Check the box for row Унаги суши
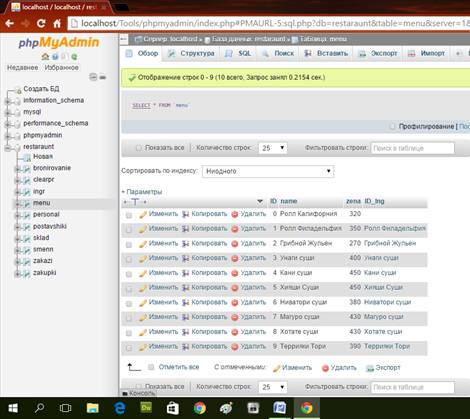Screen dimensions: 470x419 pos(129,259)
